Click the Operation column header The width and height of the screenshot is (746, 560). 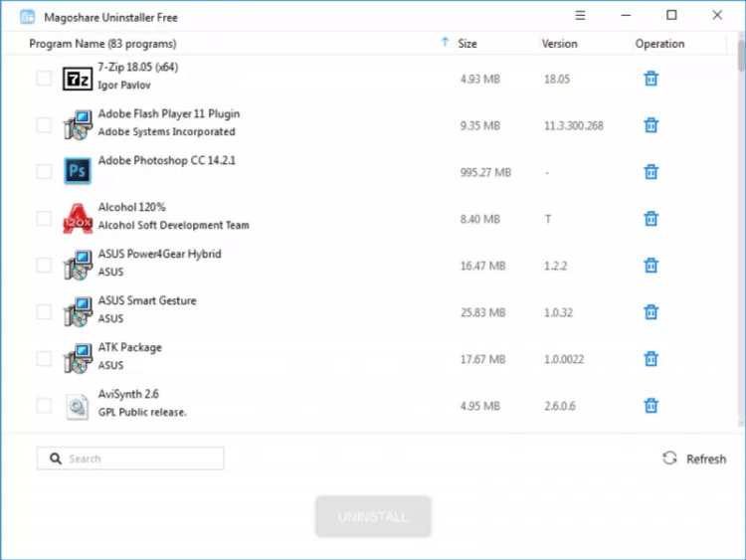click(659, 44)
